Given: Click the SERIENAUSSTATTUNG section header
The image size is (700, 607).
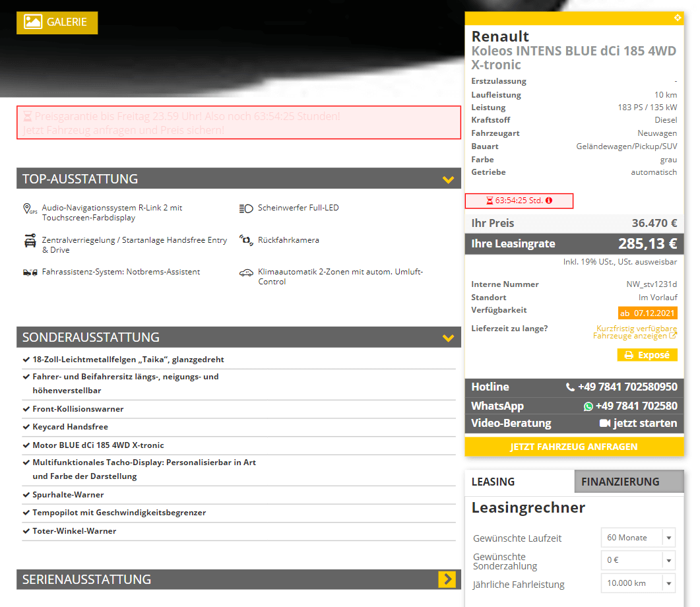Looking at the screenshot, I should click(x=239, y=579).
